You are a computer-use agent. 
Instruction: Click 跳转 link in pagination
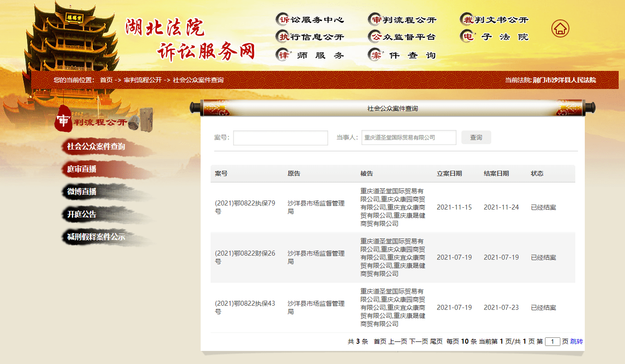coord(577,341)
